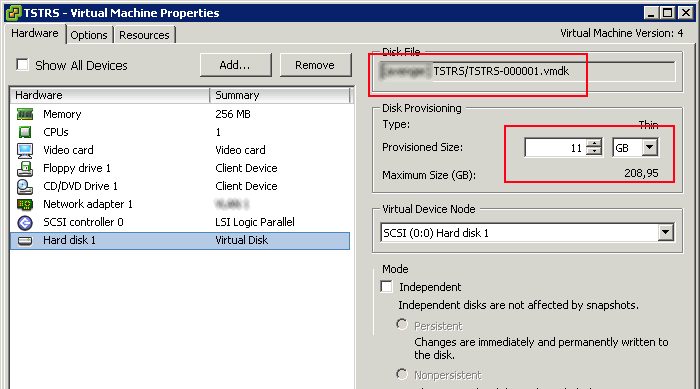Select Hard disk 1 row label

point(69,240)
